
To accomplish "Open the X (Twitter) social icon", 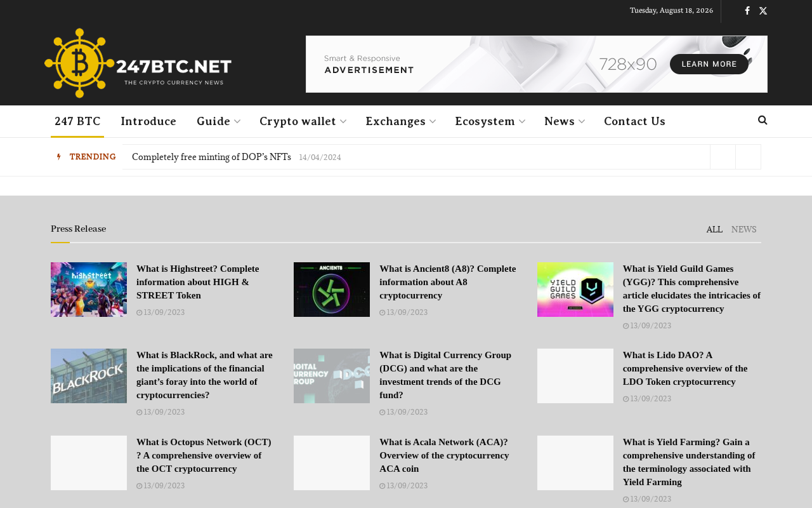I will coord(763,11).
